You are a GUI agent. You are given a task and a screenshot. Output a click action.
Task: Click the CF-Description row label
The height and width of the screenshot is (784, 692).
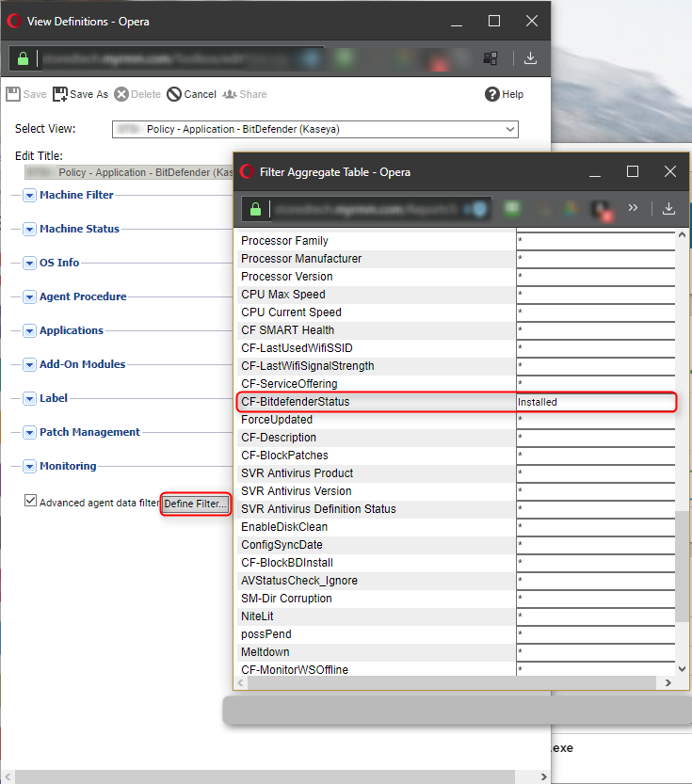point(279,438)
